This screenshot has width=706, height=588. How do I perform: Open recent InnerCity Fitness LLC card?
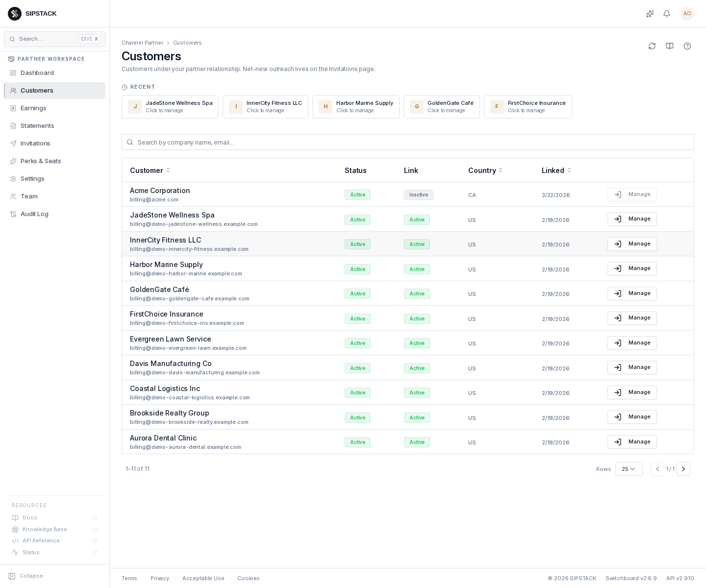click(265, 107)
